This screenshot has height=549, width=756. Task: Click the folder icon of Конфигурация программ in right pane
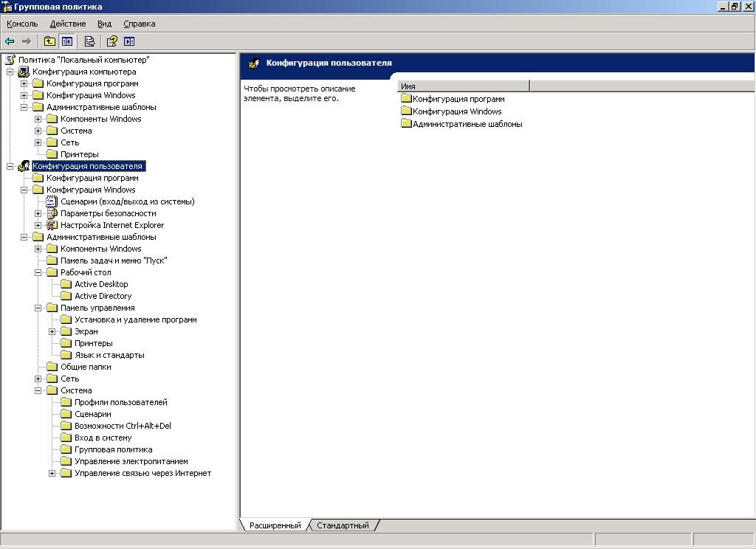tap(407, 99)
